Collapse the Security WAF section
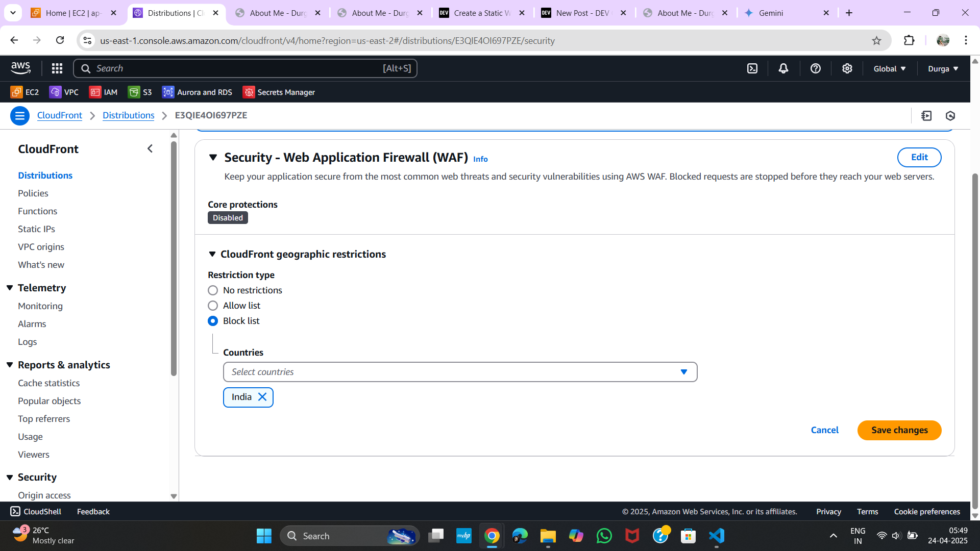Viewport: 980px width, 551px height. (x=213, y=157)
